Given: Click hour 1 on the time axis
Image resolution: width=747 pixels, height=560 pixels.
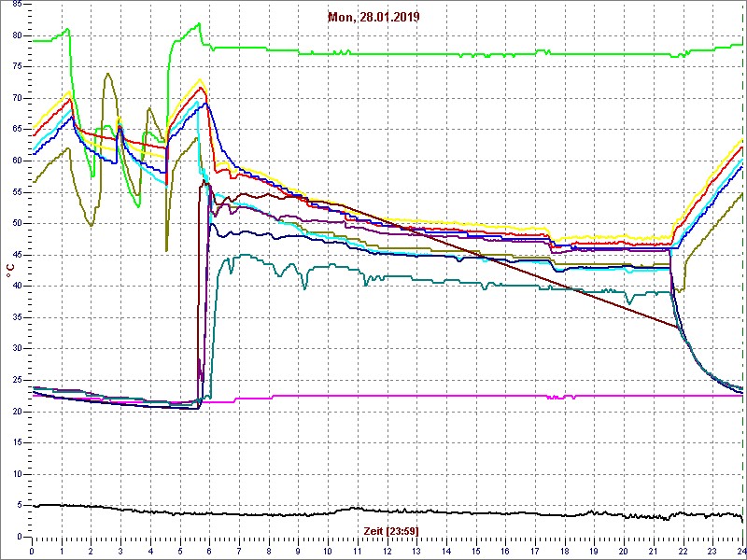Looking at the screenshot, I should tap(62, 551).
